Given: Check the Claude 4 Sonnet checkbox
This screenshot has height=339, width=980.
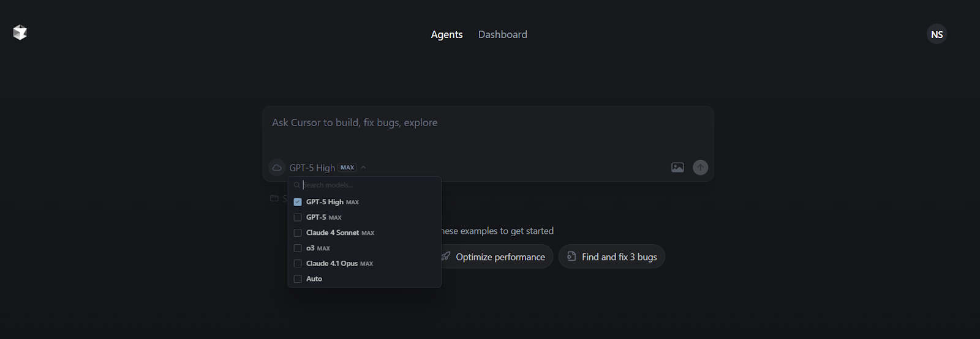Looking at the screenshot, I should click(298, 233).
